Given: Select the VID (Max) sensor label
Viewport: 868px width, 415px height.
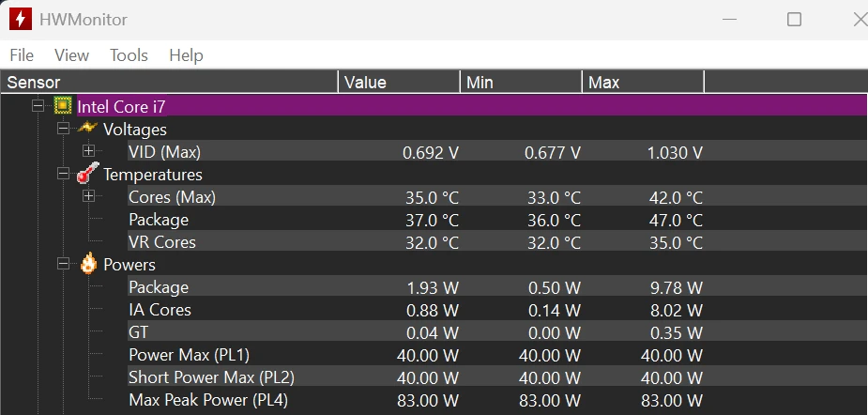Looking at the screenshot, I should click(x=164, y=152).
